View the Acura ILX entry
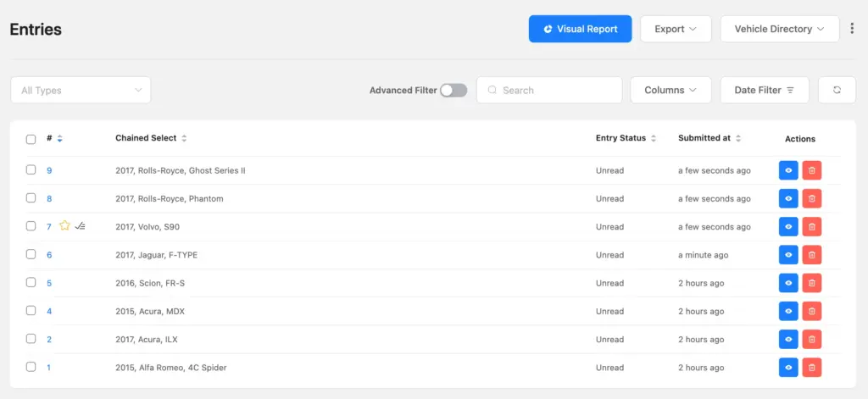Screen dimensions: 868x399 pyautogui.click(x=788, y=339)
